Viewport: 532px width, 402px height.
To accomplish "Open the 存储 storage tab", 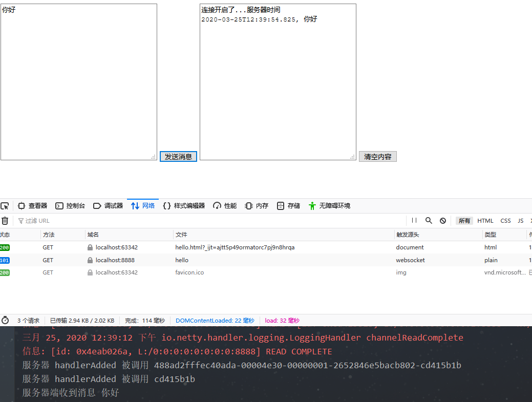I will tap(288, 206).
